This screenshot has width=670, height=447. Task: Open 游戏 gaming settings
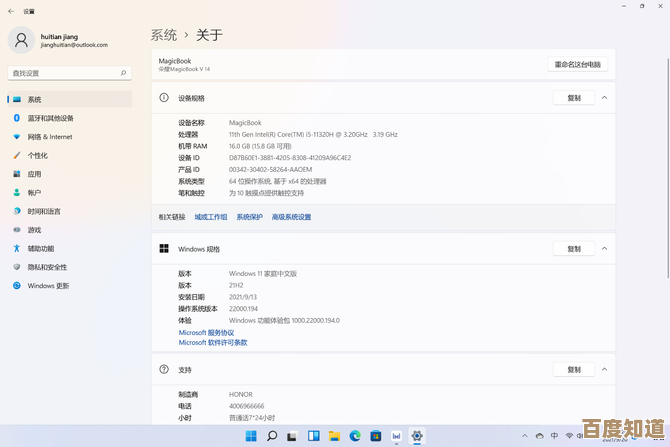click(34, 230)
